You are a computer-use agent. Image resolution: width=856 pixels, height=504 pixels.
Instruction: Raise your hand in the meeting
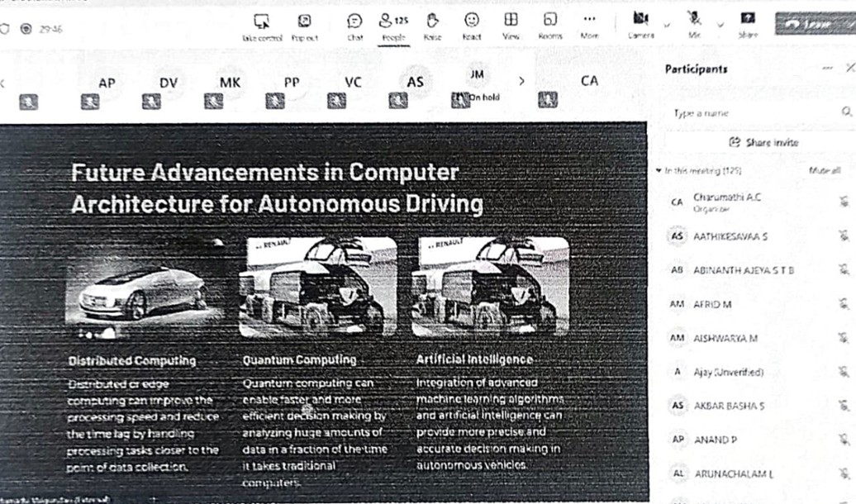pyautogui.click(x=432, y=21)
